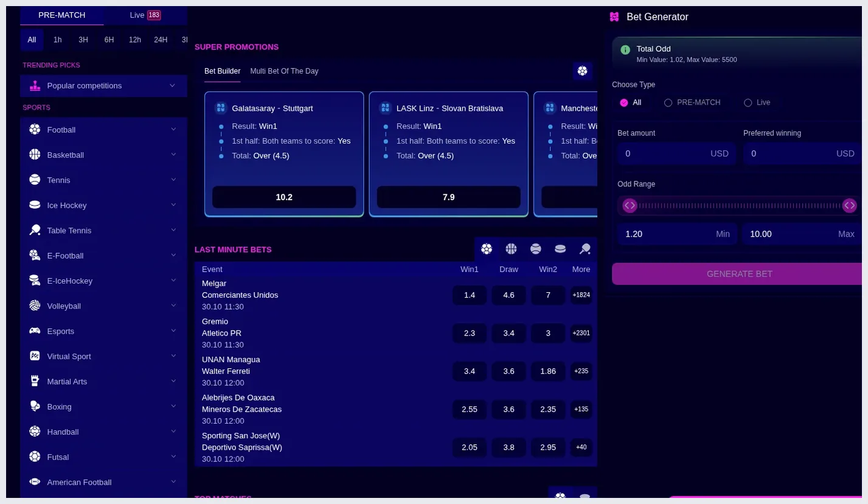This screenshot has height=504, width=868.
Task: Switch to the PRE-MATCH tab
Action: coord(62,15)
